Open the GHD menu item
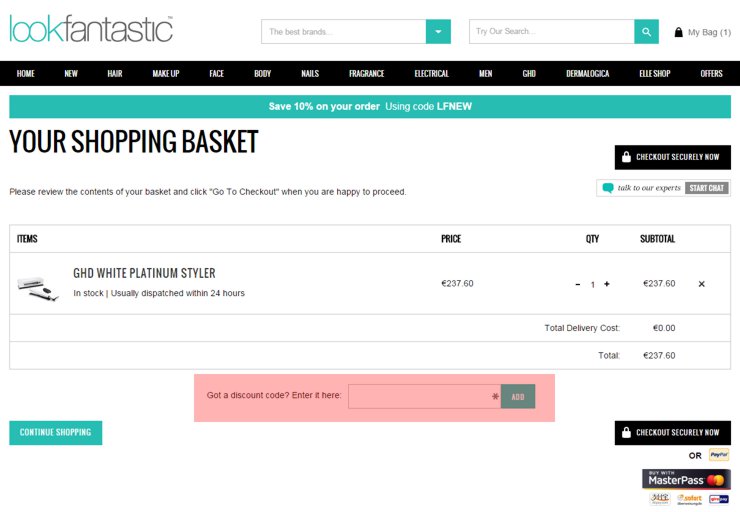740x512 pixels. tap(529, 74)
